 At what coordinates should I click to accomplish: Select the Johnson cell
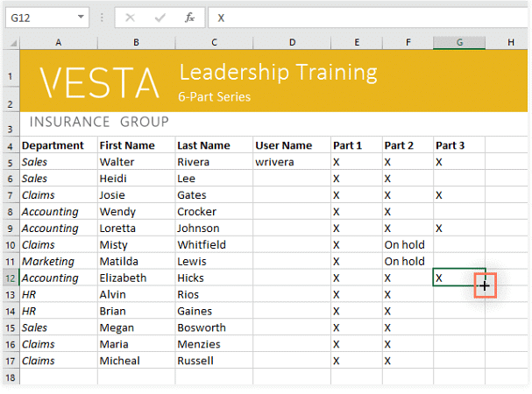point(214,229)
